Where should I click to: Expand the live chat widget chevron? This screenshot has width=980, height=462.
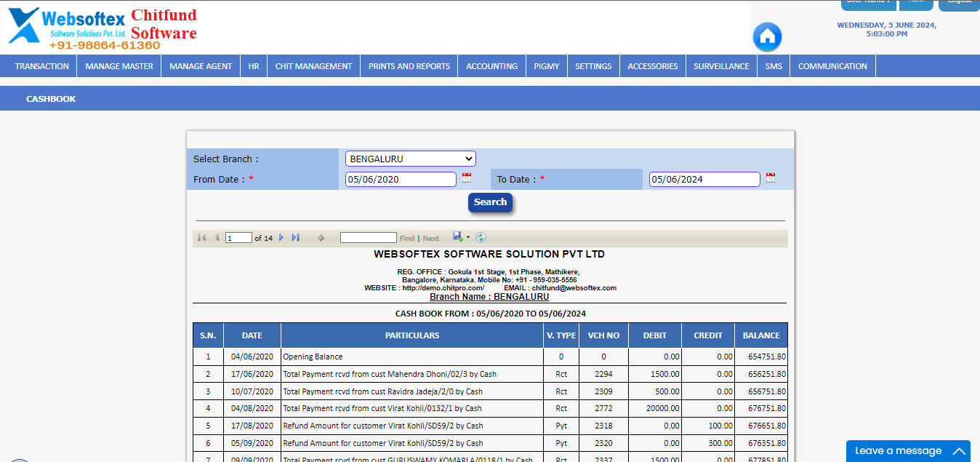click(x=959, y=451)
